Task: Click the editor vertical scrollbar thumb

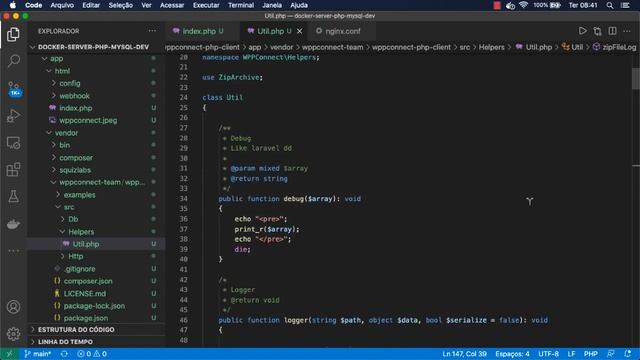Action: pyautogui.click(x=636, y=78)
